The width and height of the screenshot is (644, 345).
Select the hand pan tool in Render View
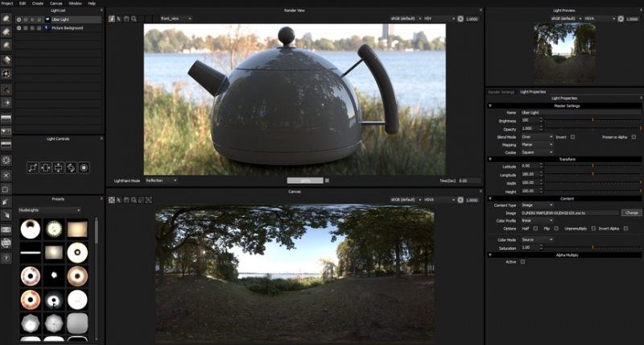[126, 19]
